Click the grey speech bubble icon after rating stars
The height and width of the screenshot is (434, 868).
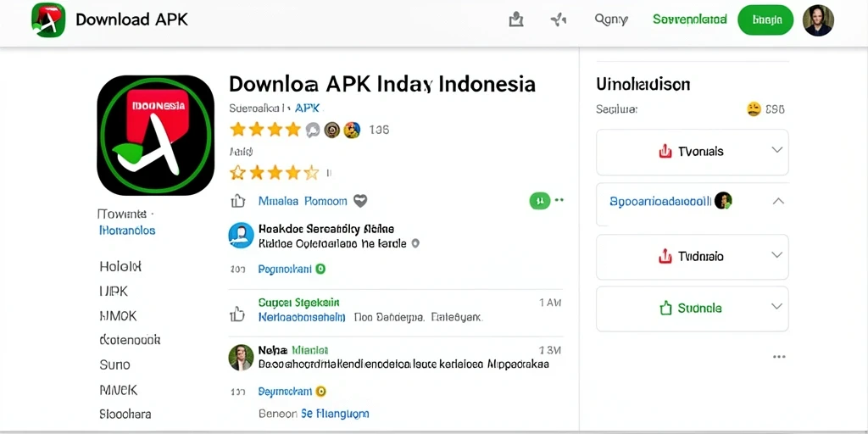pyautogui.click(x=313, y=130)
